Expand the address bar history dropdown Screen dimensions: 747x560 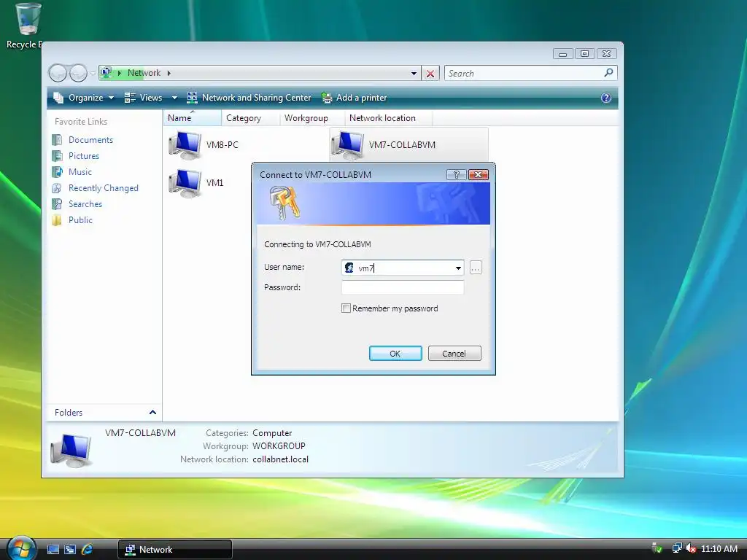(x=414, y=74)
